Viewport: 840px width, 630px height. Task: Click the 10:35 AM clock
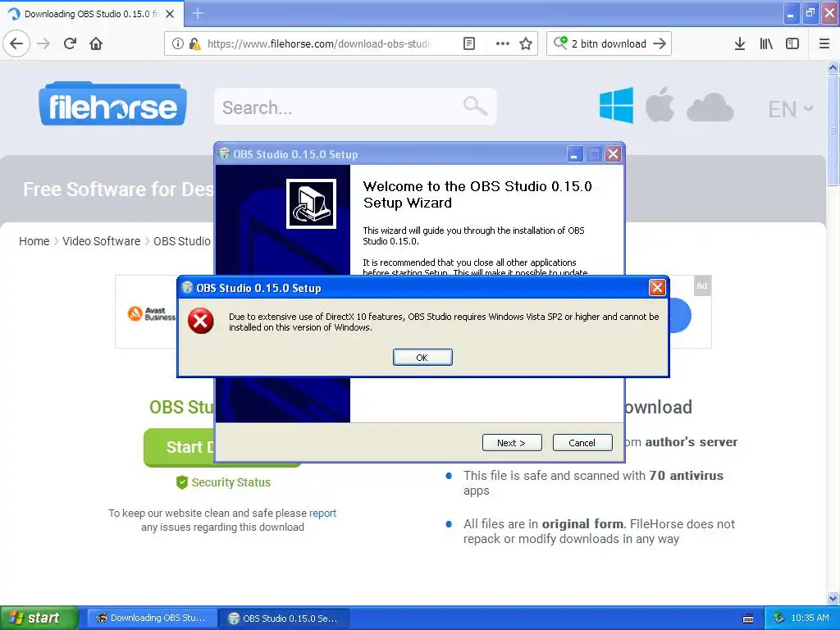pos(810,618)
